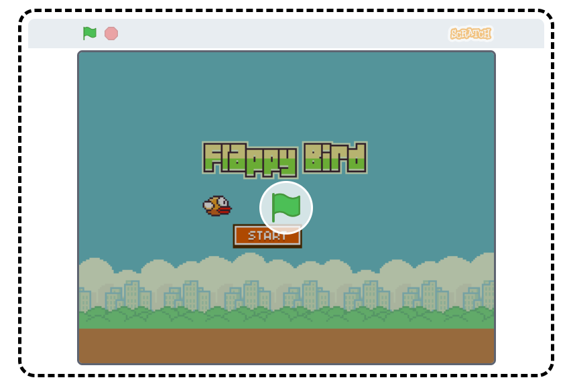Click the bird's gray wing

(208, 206)
